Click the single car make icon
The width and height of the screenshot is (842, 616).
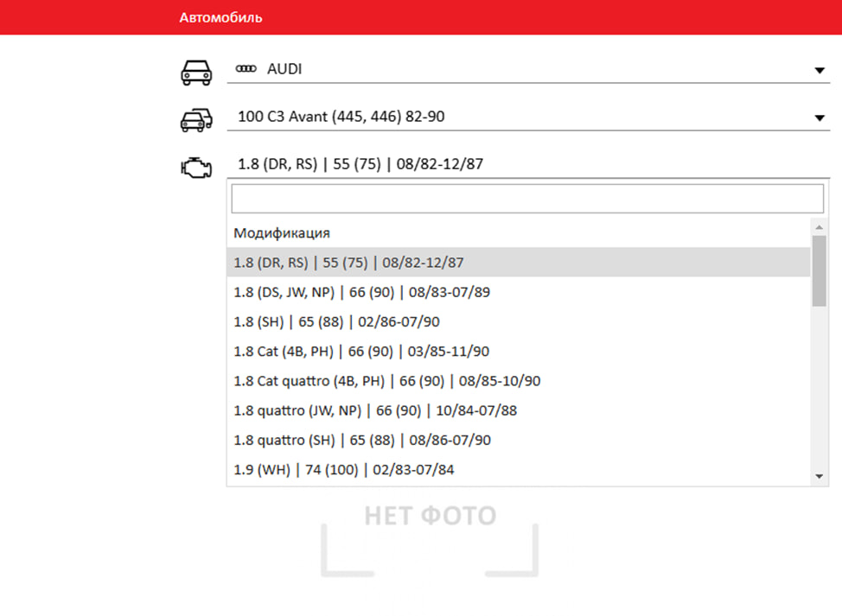pyautogui.click(x=196, y=73)
